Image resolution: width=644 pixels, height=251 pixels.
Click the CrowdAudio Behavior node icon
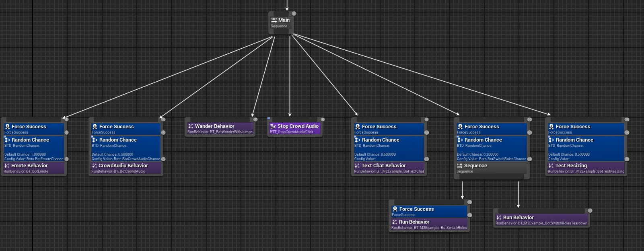click(x=95, y=166)
